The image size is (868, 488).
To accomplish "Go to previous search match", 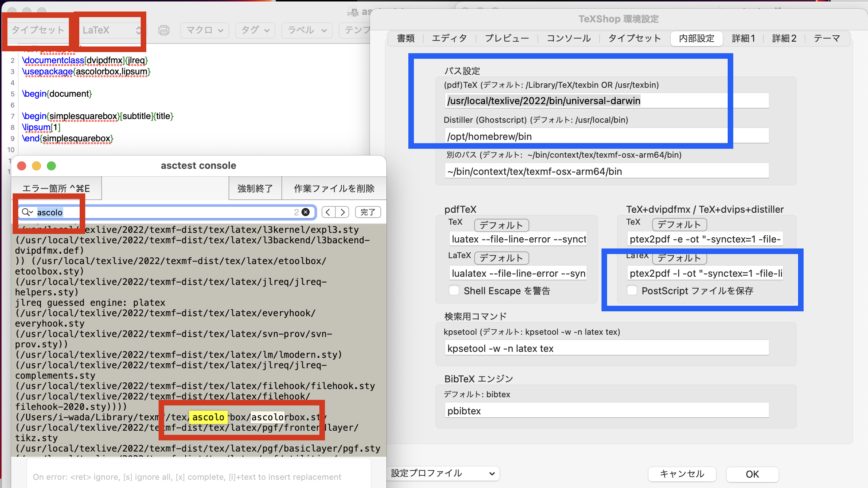I will [x=328, y=212].
